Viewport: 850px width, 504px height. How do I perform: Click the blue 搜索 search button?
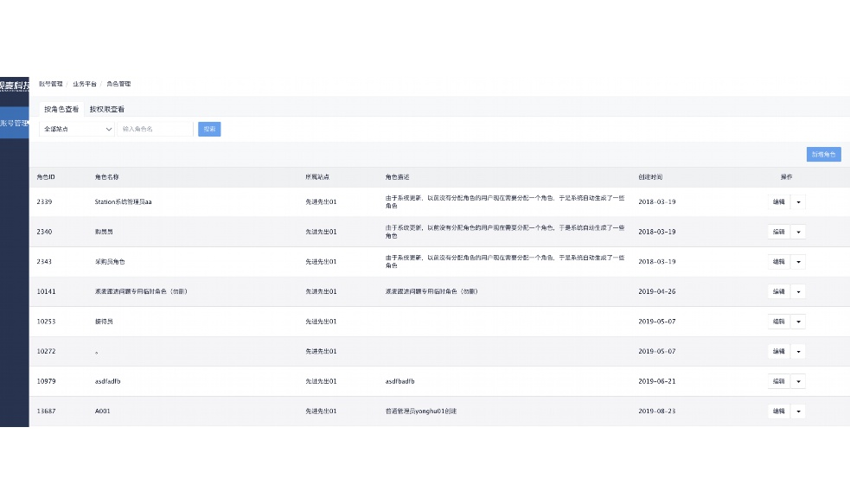[209, 129]
